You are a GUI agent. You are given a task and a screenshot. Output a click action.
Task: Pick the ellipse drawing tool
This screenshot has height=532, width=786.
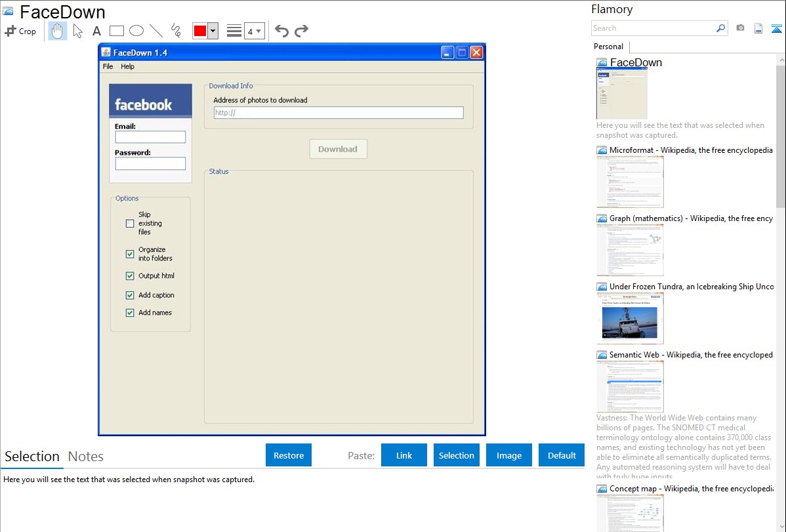click(136, 31)
